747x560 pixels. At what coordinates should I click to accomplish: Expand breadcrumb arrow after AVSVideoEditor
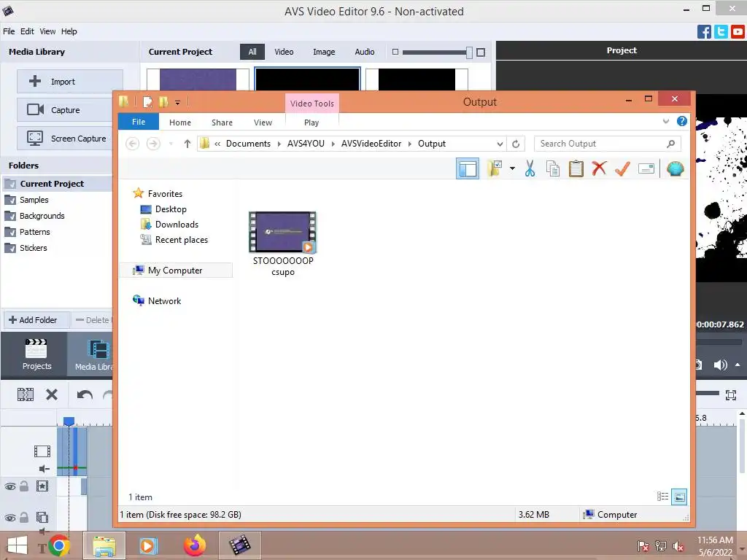point(410,144)
